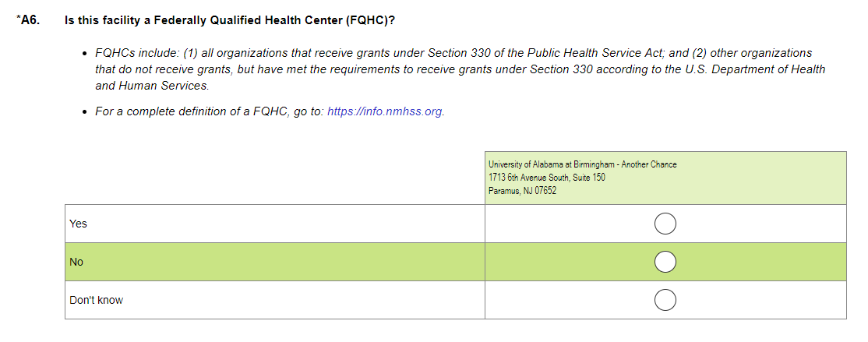This screenshot has height=342, width=868.
Task: Click the Federally Qualified Health Center question heading
Action: (x=229, y=19)
